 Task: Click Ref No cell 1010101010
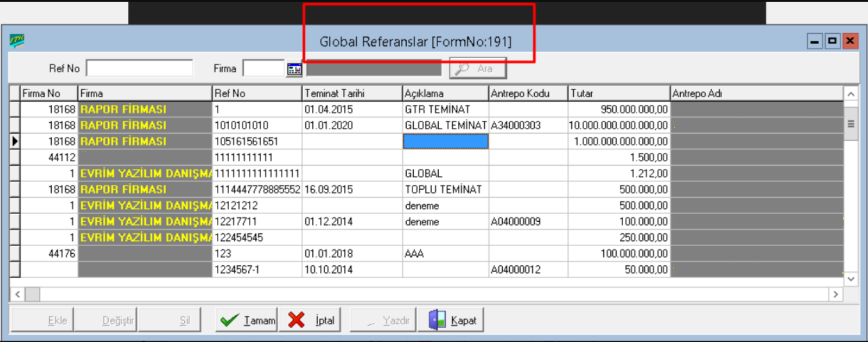coord(257,125)
